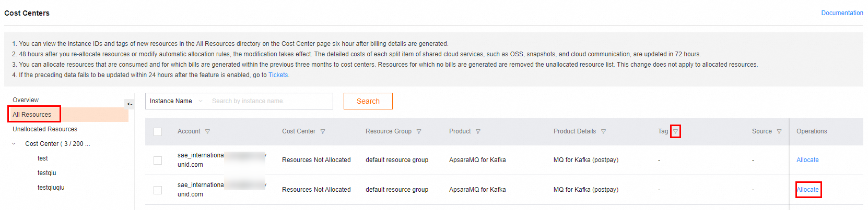Open the Source column filter icon
The width and height of the screenshot is (868, 210).
(x=779, y=132)
